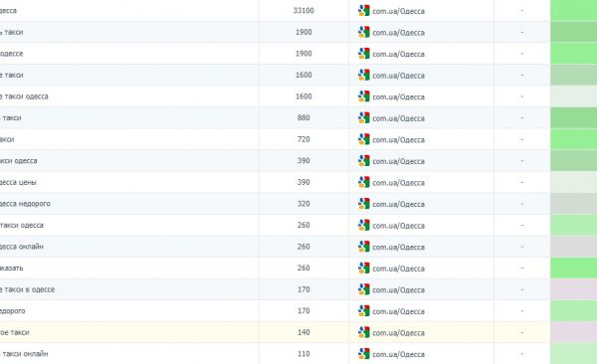Open com.ua/Одесса link in the 720 row
597x364 pixels.
coord(398,140)
